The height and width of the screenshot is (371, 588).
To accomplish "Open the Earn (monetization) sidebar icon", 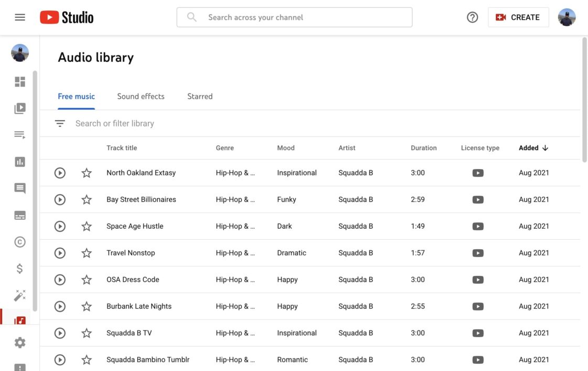I will click(19, 268).
